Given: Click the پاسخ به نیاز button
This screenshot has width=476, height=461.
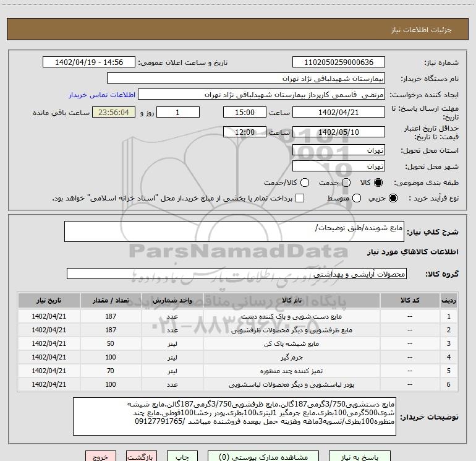Looking at the screenshot, I should pyautogui.click(x=359, y=456).
